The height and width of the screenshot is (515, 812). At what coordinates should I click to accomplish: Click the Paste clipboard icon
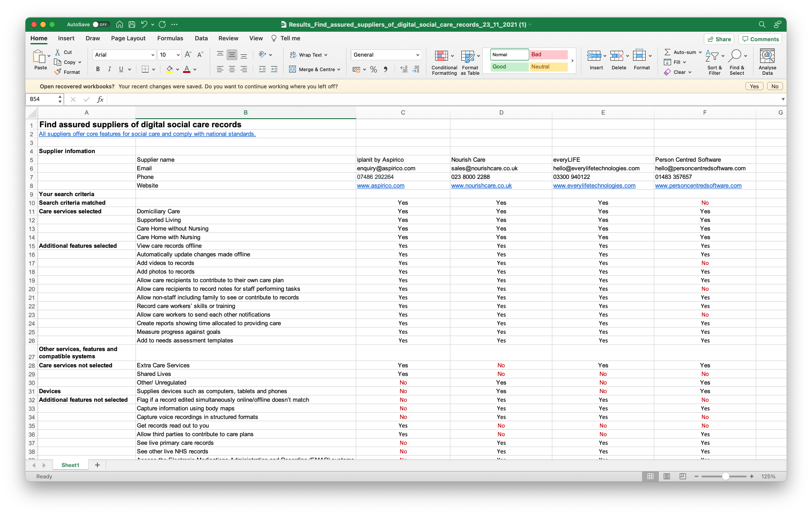[39, 56]
